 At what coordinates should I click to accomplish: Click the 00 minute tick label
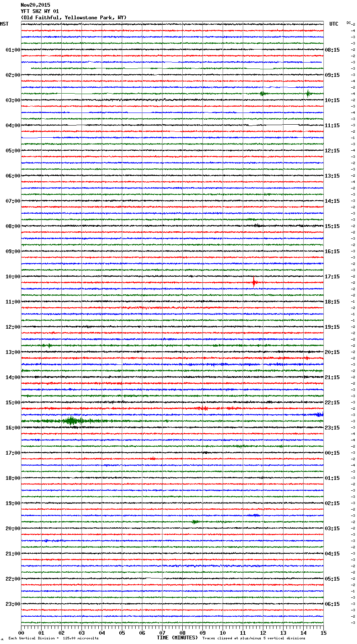21,633
